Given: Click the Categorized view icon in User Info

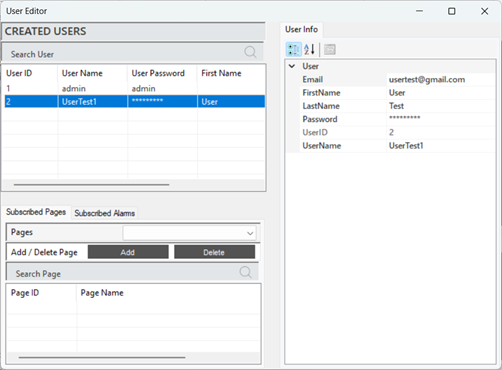Looking at the screenshot, I should 294,49.
